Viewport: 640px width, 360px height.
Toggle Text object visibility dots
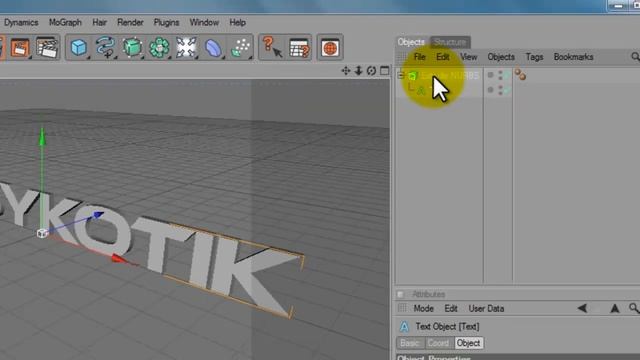click(500, 90)
